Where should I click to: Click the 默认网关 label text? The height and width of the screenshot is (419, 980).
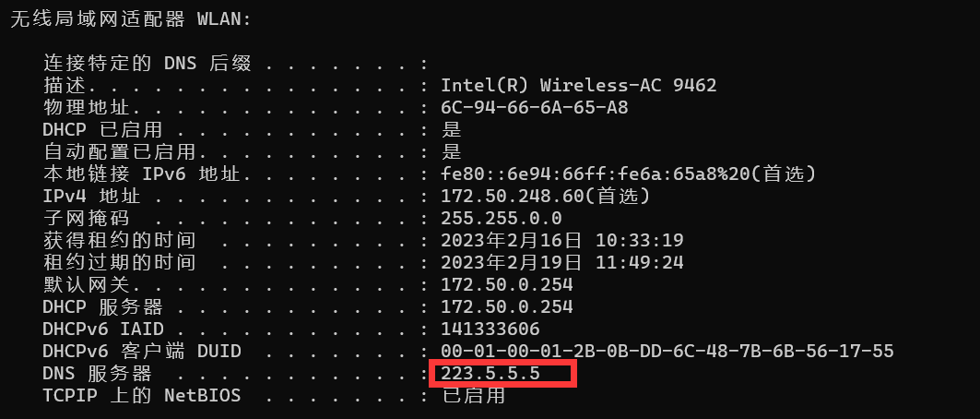pyautogui.click(x=87, y=284)
